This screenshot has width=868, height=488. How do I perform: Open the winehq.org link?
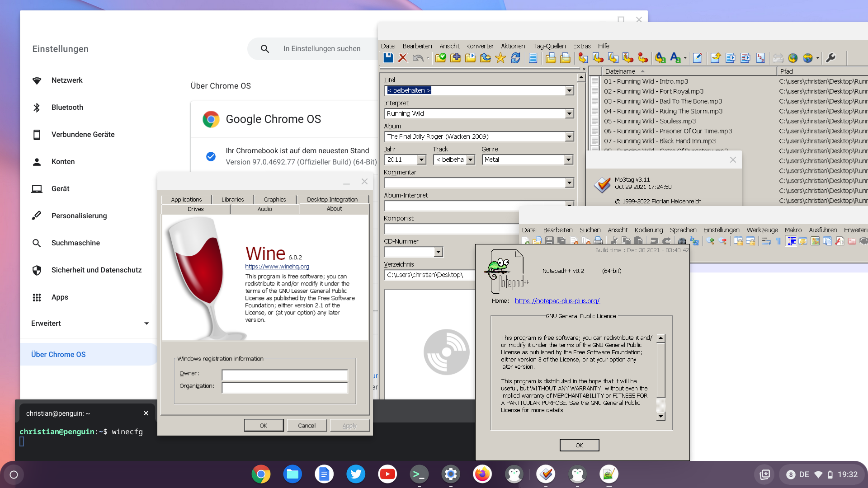click(277, 267)
